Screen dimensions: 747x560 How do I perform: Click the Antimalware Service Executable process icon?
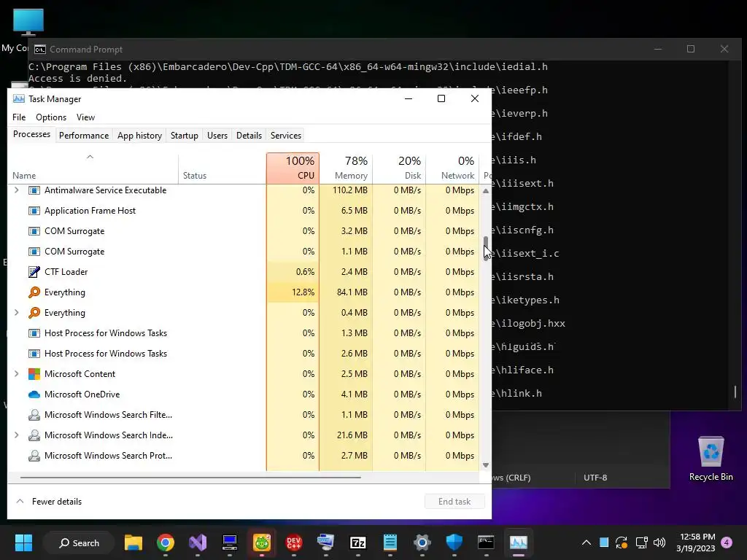tap(34, 190)
